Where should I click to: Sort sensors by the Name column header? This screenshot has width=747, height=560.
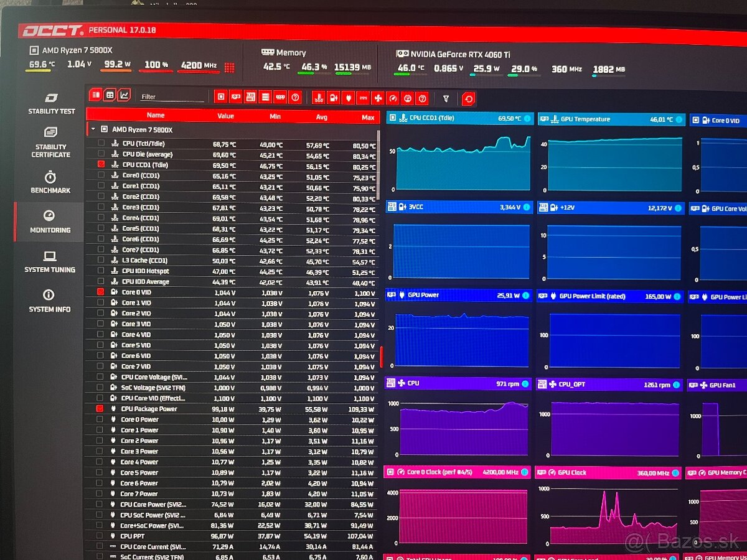[156, 115]
